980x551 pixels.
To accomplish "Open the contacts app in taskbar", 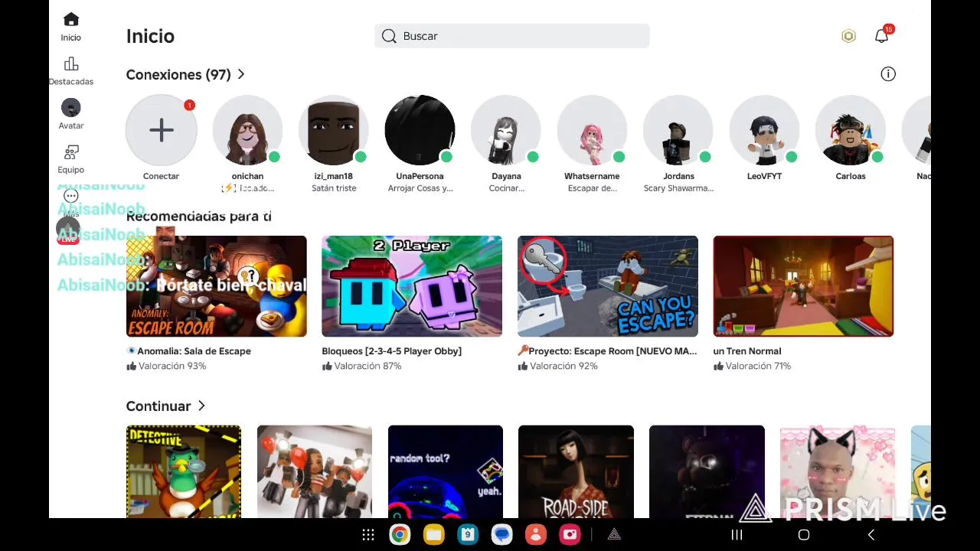I will pos(536,535).
